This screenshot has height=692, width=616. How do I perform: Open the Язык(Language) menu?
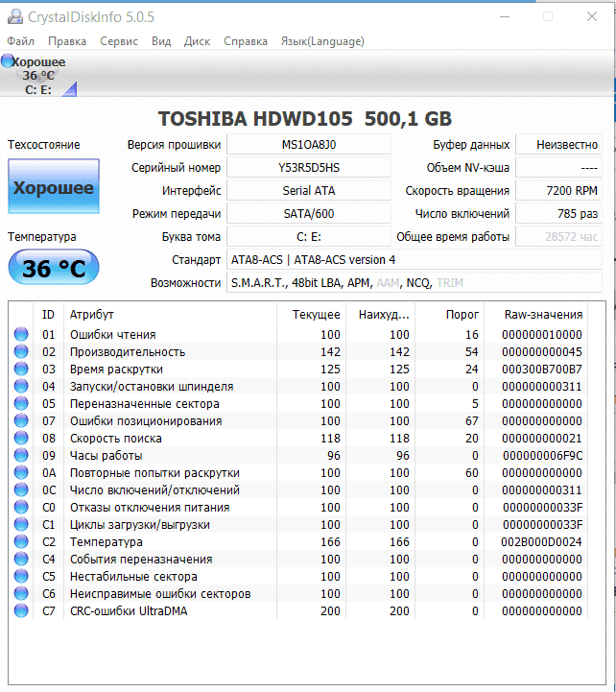322,41
